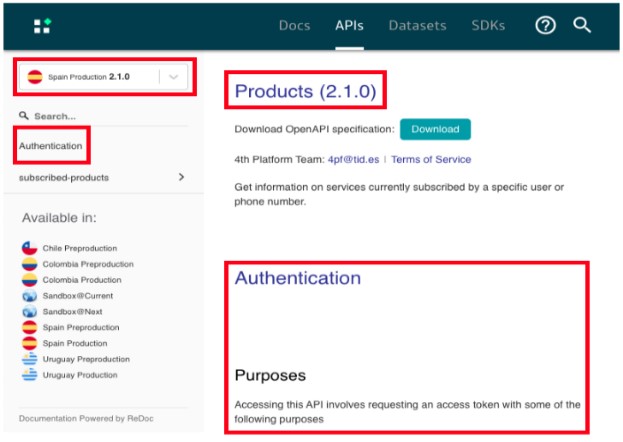Click the Chile Preproduction flag icon
Image resolution: width=623 pixels, height=442 pixels.
[x=29, y=248]
